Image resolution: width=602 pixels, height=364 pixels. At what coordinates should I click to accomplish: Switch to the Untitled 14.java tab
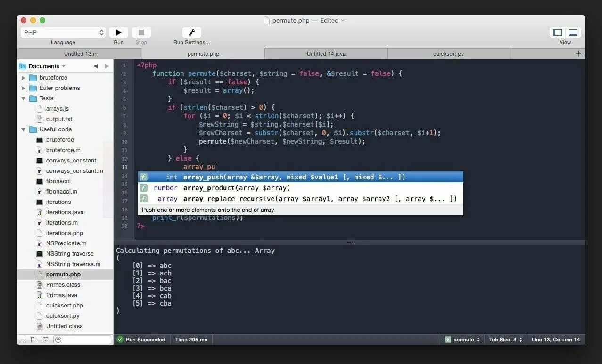tap(326, 54)
